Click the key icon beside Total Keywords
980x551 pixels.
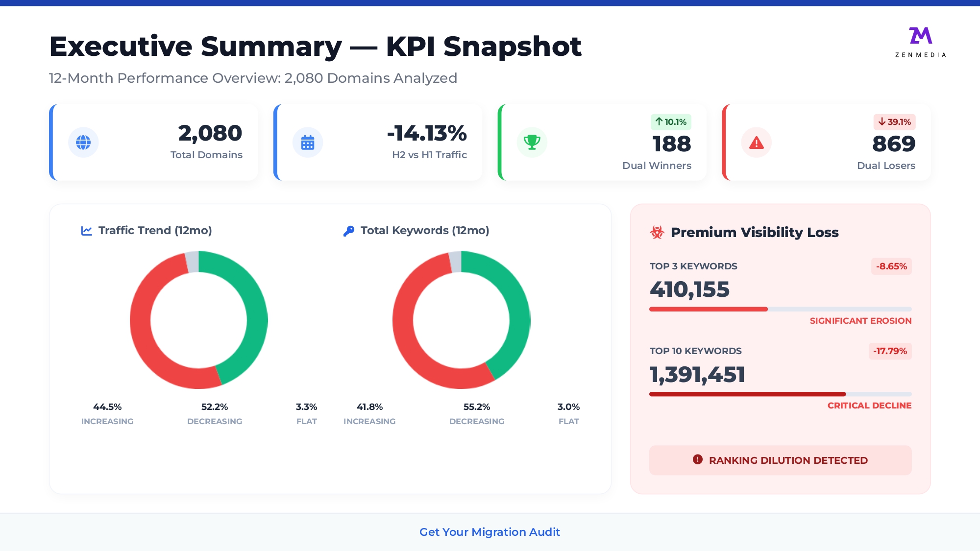click(x=349, y=230)
